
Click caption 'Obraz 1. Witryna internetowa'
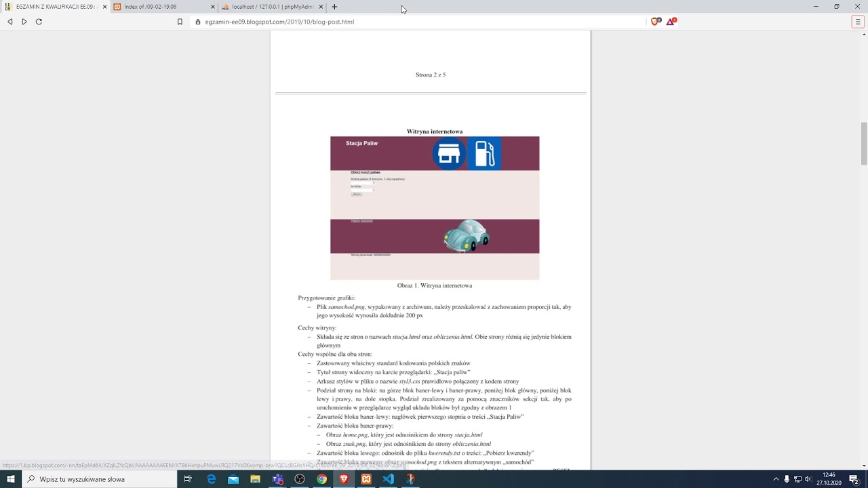point(435,285)
